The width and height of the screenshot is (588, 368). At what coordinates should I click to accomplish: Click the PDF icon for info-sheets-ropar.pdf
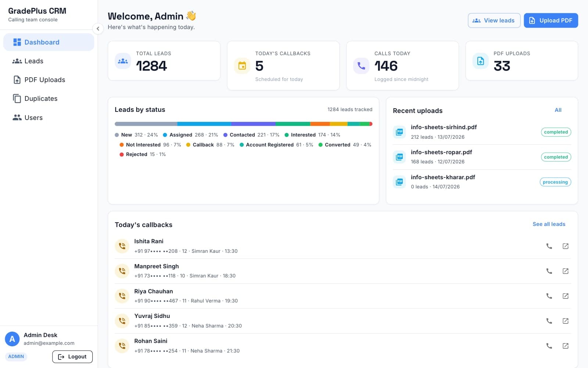399,157
